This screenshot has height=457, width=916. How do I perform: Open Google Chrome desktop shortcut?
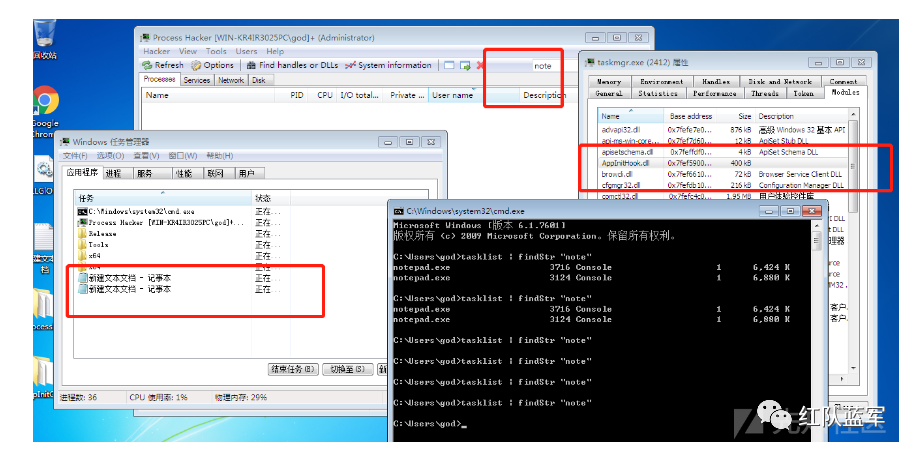point(46,112)
